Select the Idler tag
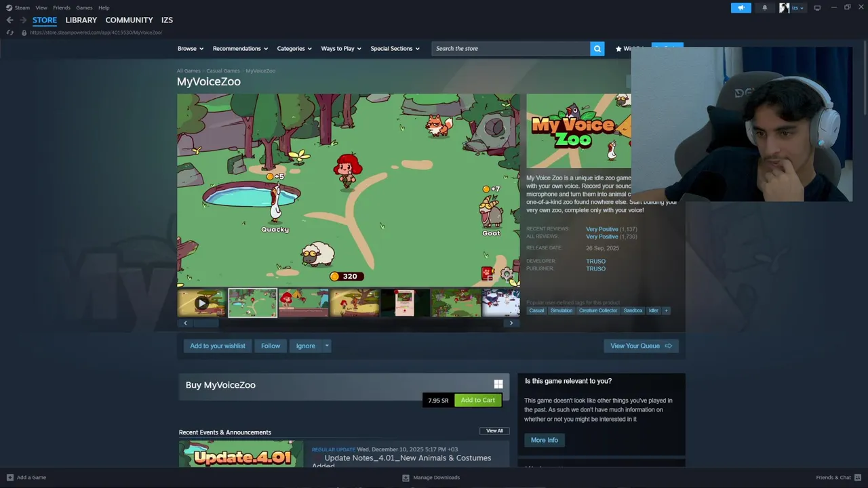868x488 pixels. (653, 310)
